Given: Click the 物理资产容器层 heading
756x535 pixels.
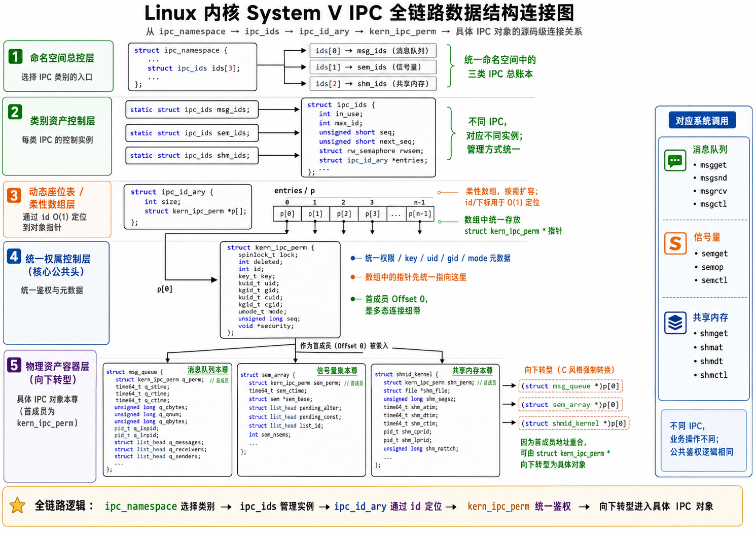Looking at the screenshot, I should pyautogui.click(x=57, y=366).
